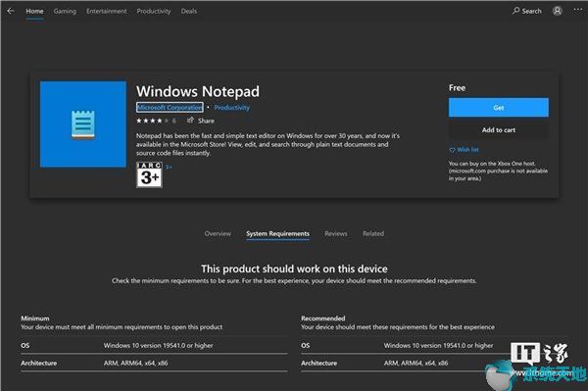Click the Free price label
The image size is (588, 391).
[457, 88]
